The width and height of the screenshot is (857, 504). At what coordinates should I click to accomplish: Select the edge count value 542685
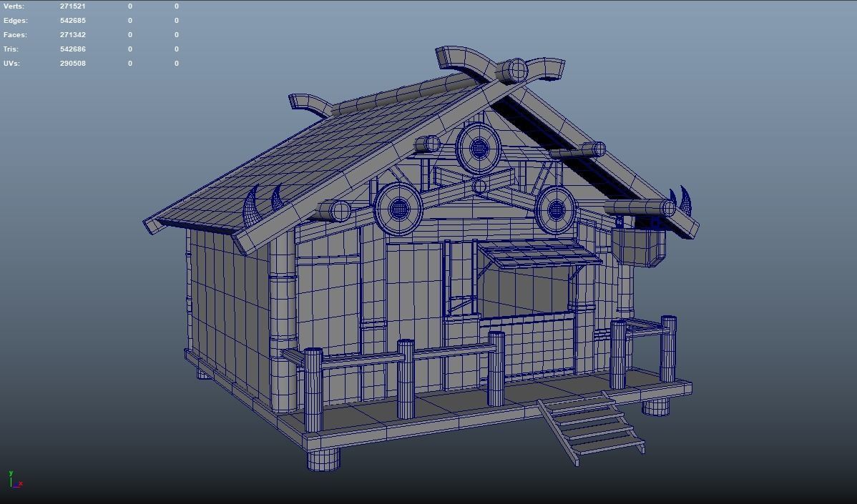[x=73, y=20]
